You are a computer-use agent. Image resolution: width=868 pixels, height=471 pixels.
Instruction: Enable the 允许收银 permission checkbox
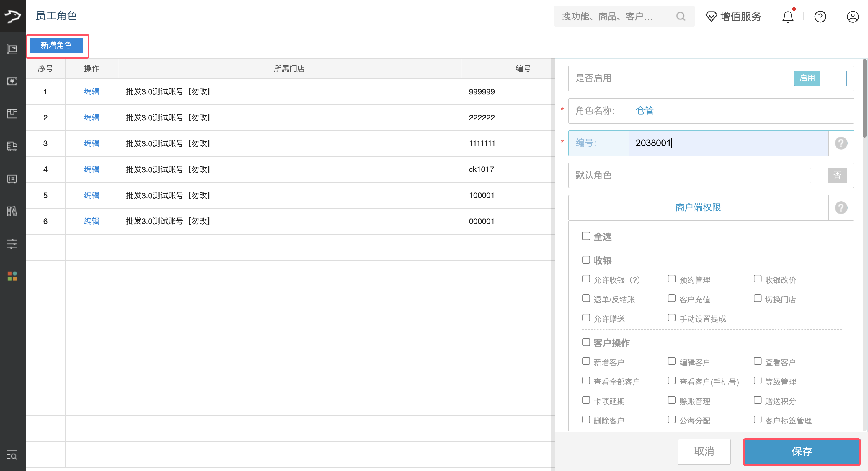point(586,279)
